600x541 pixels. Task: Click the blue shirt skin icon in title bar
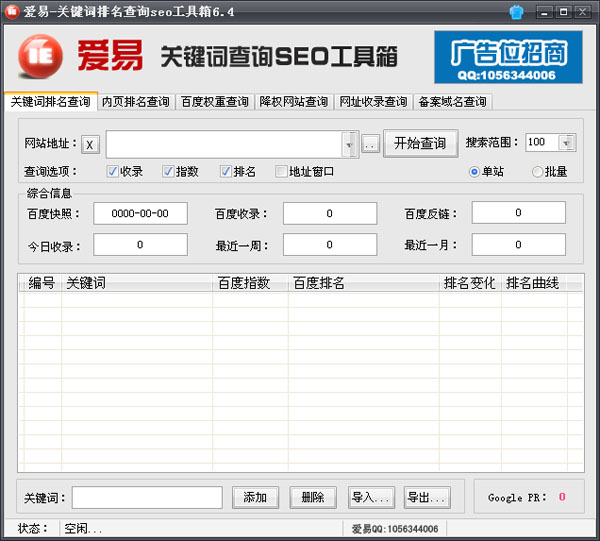coord(516,12)
